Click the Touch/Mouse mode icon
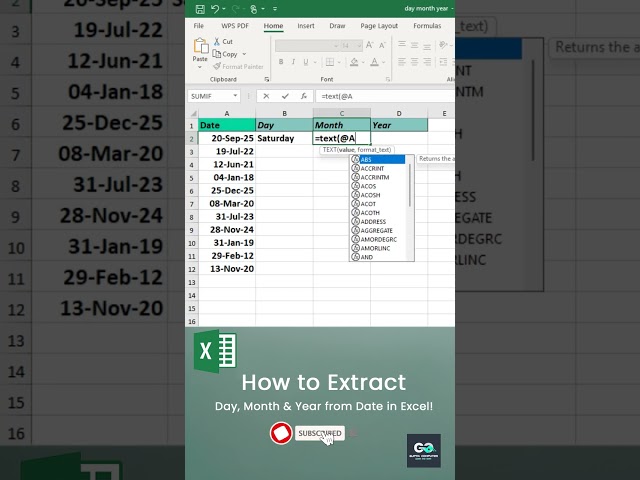Screen dimensions: 640x480 click(253, 9)
